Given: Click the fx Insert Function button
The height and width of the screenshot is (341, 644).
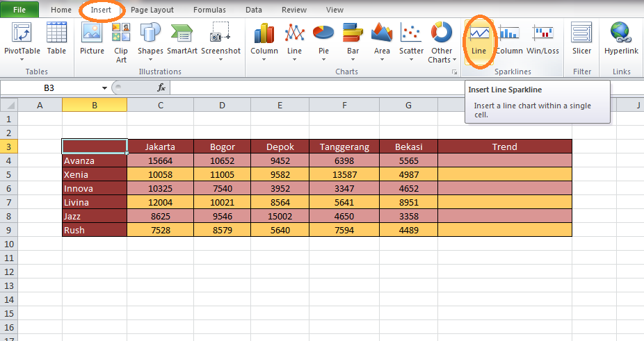Looking at the screenshot, I should (161, 88).
